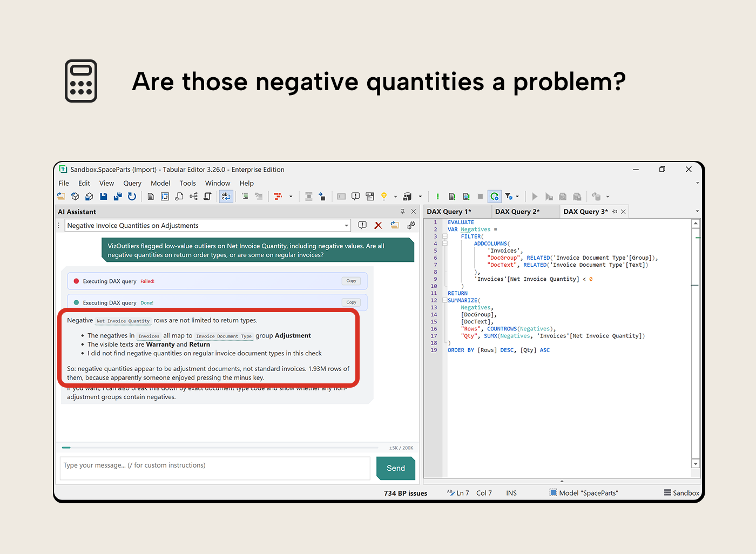Image resolution: width=756 pixels, height=554 pixels.
Task: Pin the DAX Query 3 tab
Action: point(615,212)
